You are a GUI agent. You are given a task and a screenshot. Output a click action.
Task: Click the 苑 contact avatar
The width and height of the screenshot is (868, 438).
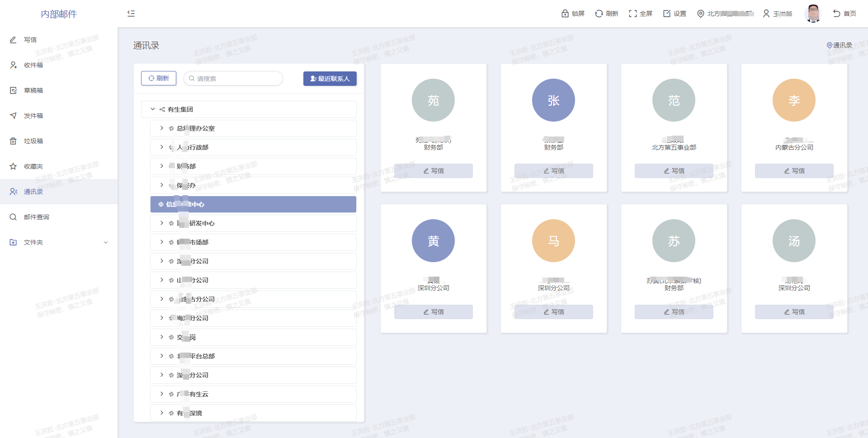coord(433,100)
